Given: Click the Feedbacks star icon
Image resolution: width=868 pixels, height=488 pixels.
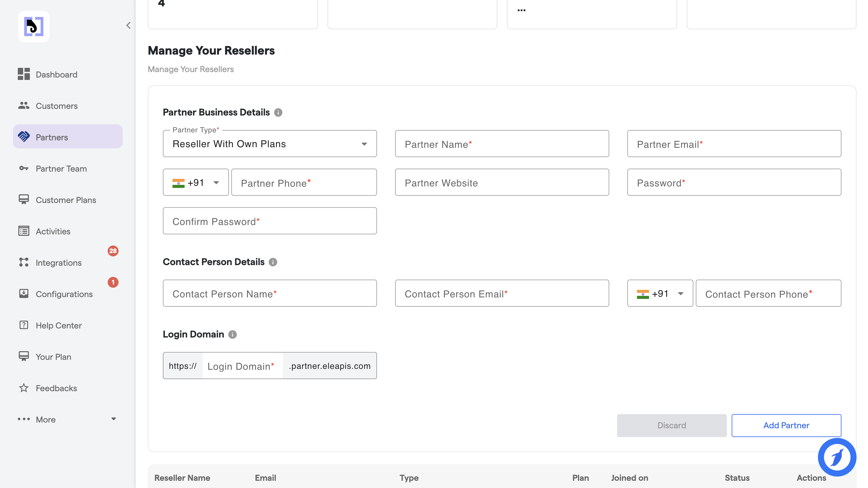Looking at the screenshot, I should coord(24,388).
